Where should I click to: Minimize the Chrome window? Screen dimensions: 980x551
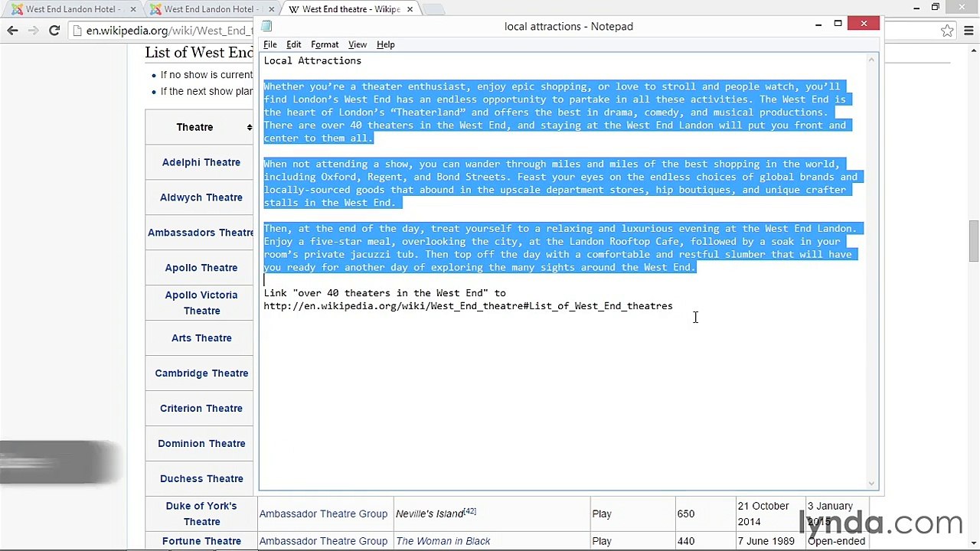tap(916, 8)
